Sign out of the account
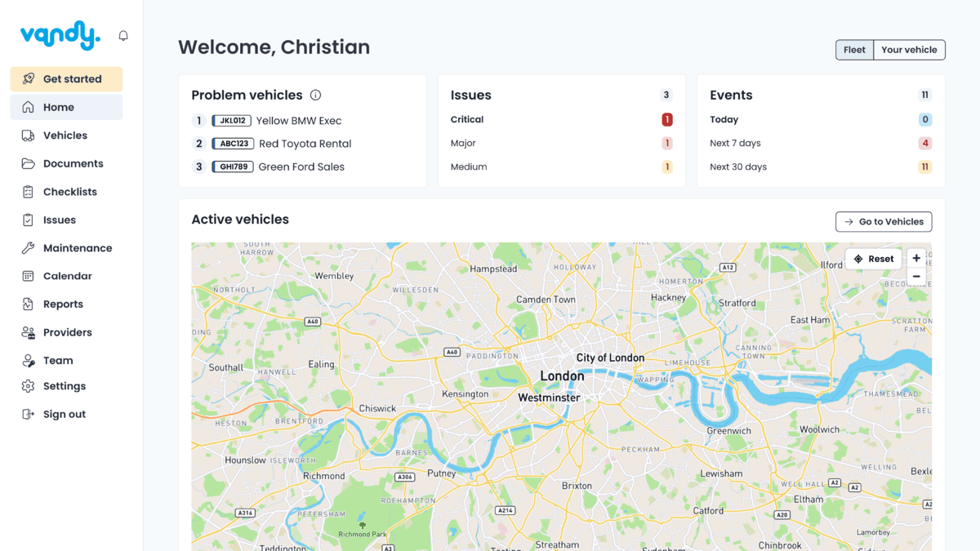The height and width of the screenshot is (551, 980). click(x=66, y=414)
